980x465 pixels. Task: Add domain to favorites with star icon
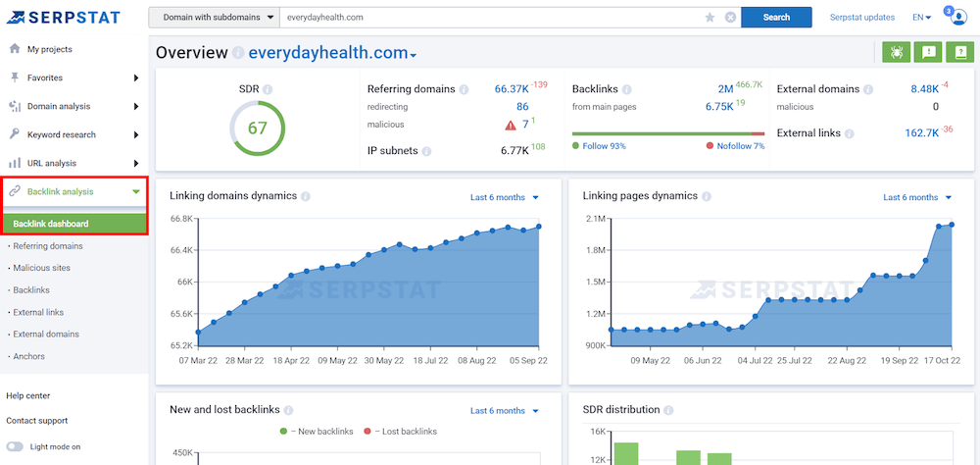point(710,18)
